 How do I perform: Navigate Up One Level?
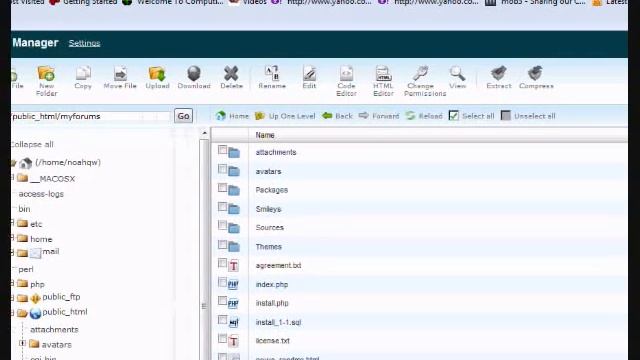[x=285, y=116]
